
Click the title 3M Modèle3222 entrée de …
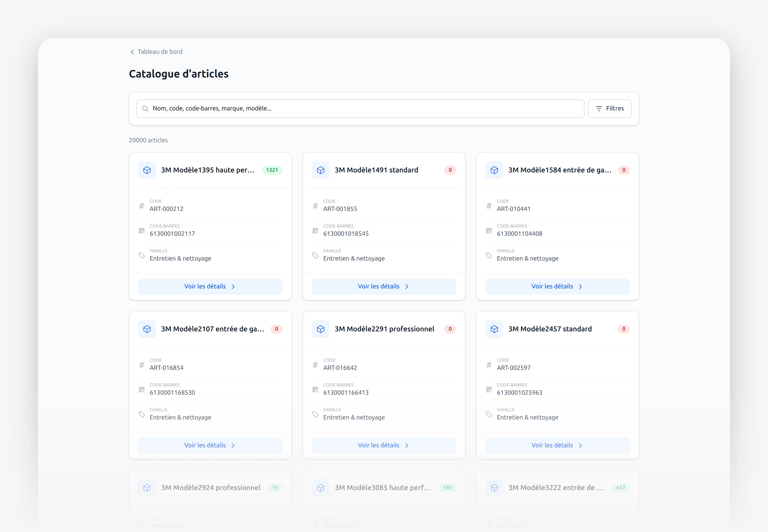click(x=556, y=488)
